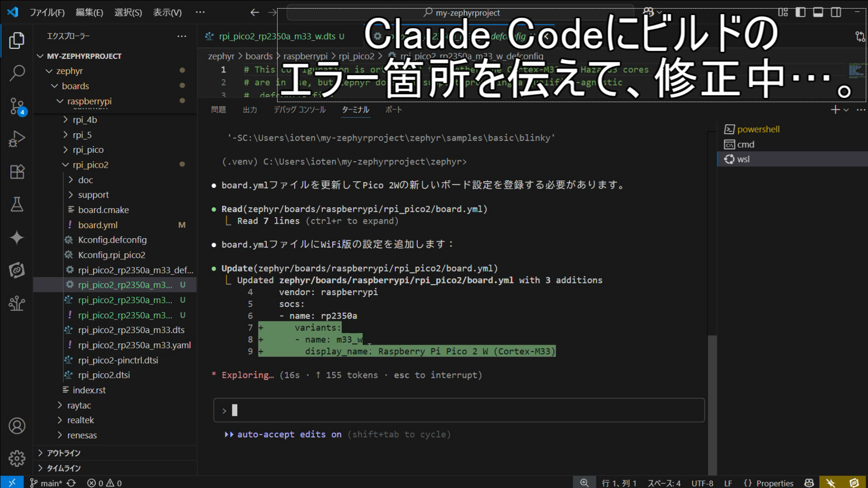Open the Accounts menu
The width and height of the screenshot is (868, 488).
17,426
